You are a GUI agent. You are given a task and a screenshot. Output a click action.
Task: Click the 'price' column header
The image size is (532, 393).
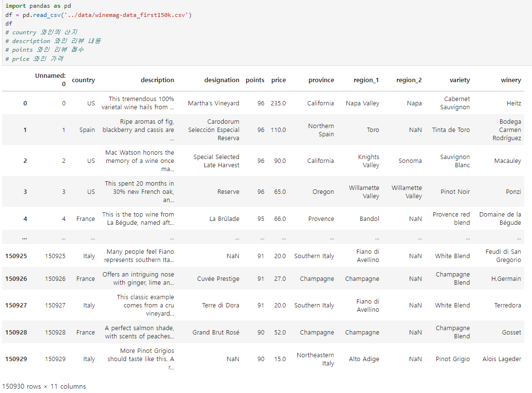pos(278,80)
